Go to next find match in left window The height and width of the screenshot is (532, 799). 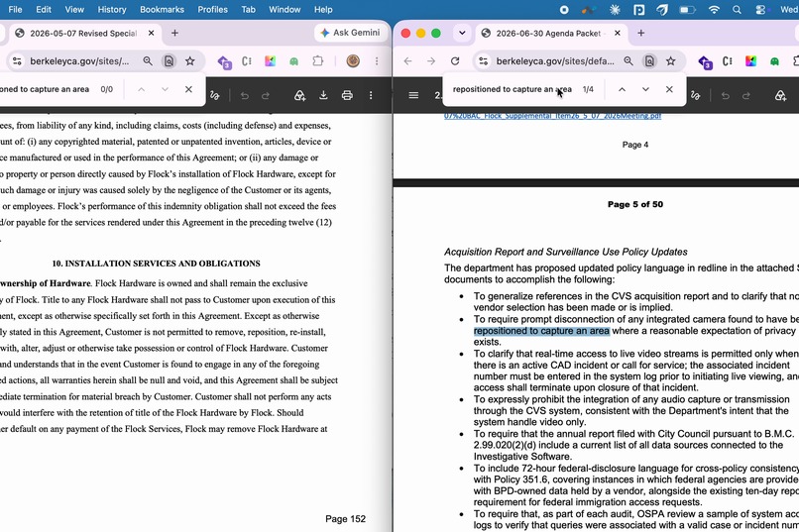[x=165, y=89]
